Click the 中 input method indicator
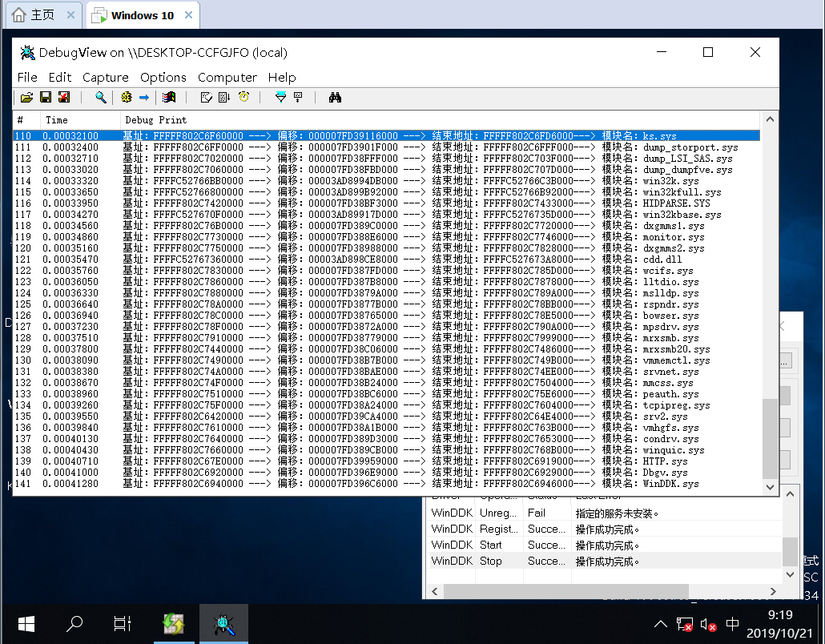825x644 pixels. pyautogui.click(x=732, y=625)
